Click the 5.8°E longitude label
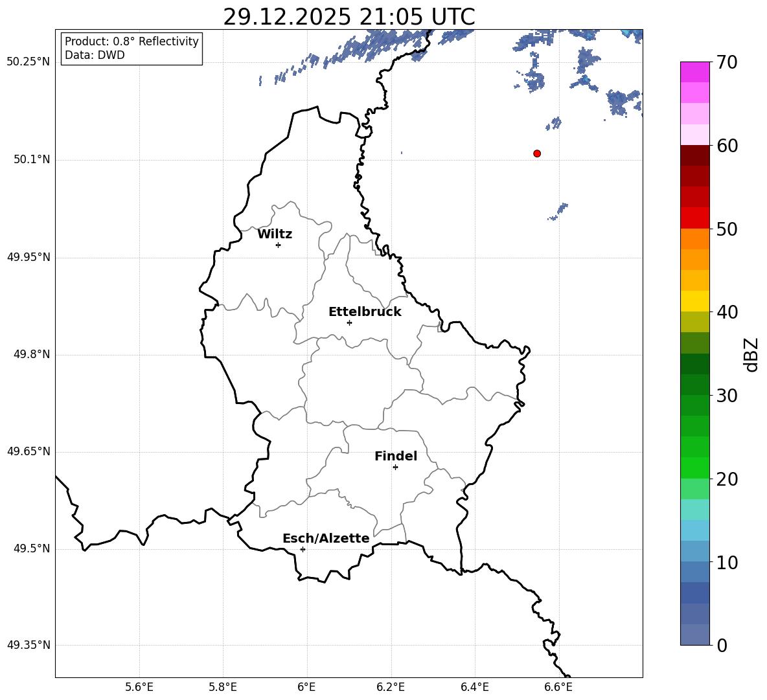Screen dimensions: 767x700 (x=223, y=687)
